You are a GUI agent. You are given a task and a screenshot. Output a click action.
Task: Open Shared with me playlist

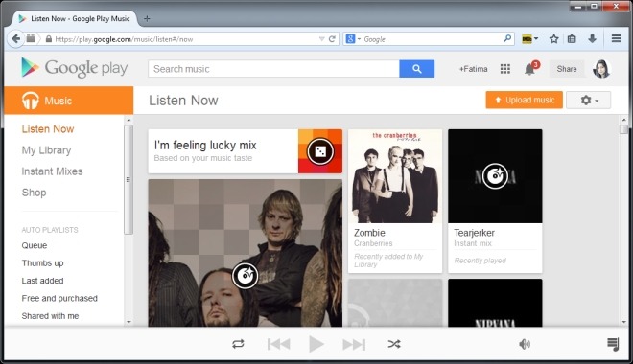point(50,316)
